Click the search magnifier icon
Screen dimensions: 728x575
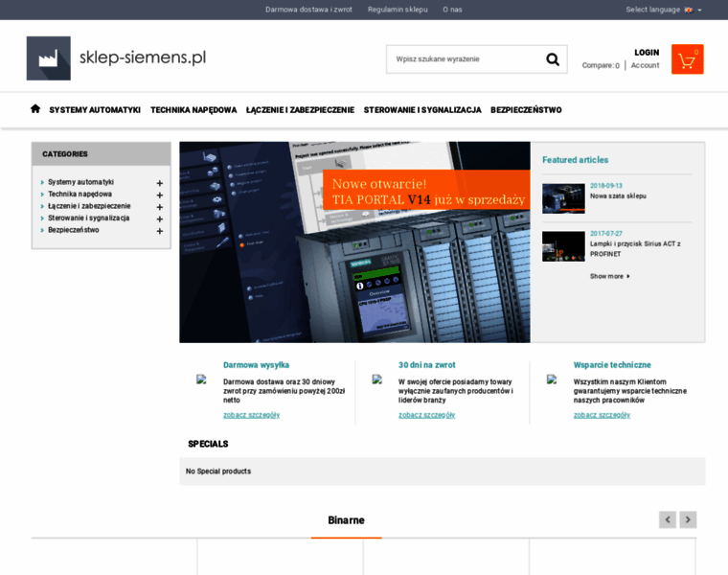553,59
